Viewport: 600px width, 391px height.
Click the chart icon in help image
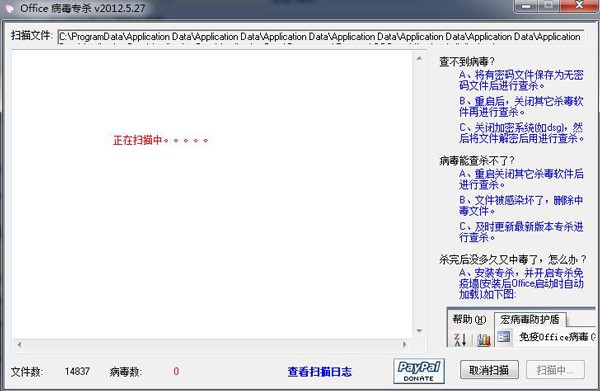coord(484,339)
